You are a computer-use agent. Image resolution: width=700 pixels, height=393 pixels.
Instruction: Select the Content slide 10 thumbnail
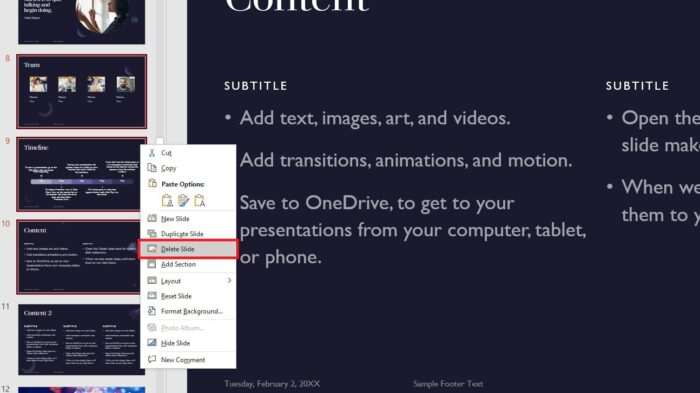[x=79, y=257]
